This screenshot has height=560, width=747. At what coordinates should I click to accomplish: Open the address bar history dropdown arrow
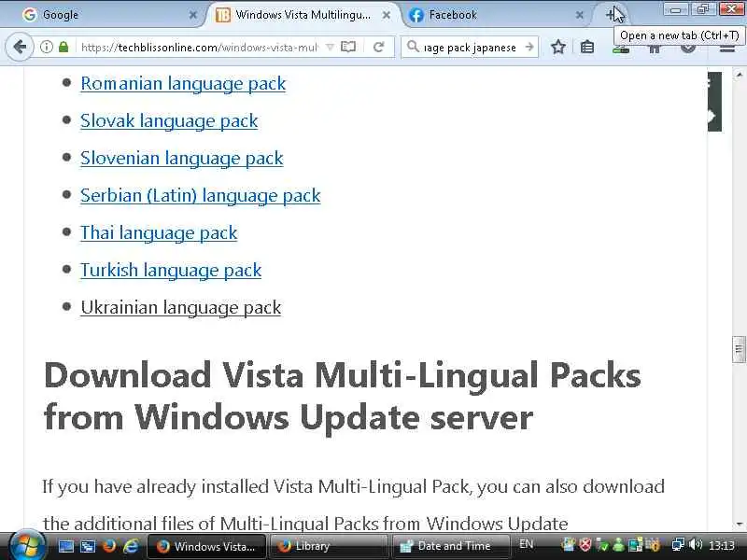pos(330,48)
